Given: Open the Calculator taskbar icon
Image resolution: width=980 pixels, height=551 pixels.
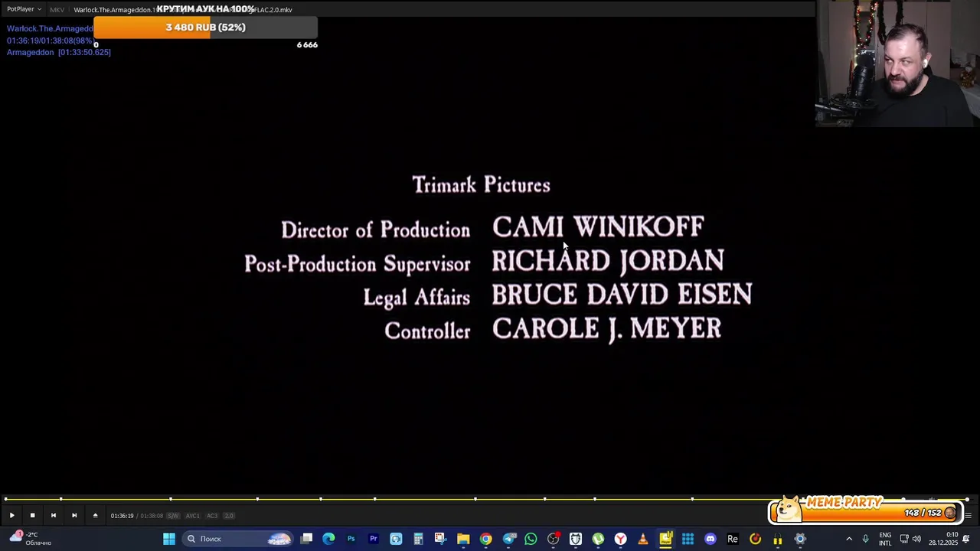Looking at the screenshot, I should (418, 539).
